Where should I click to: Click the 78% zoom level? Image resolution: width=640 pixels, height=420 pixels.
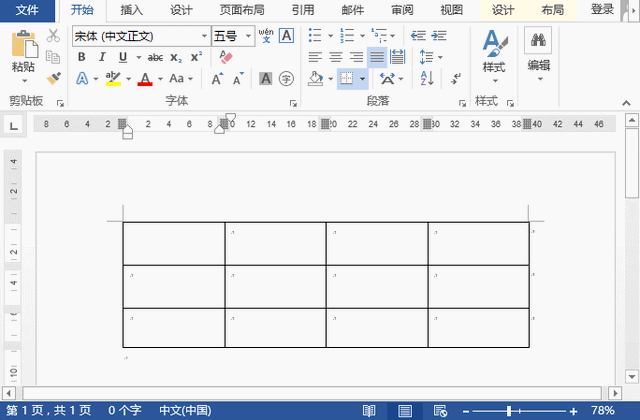[602, 411]
